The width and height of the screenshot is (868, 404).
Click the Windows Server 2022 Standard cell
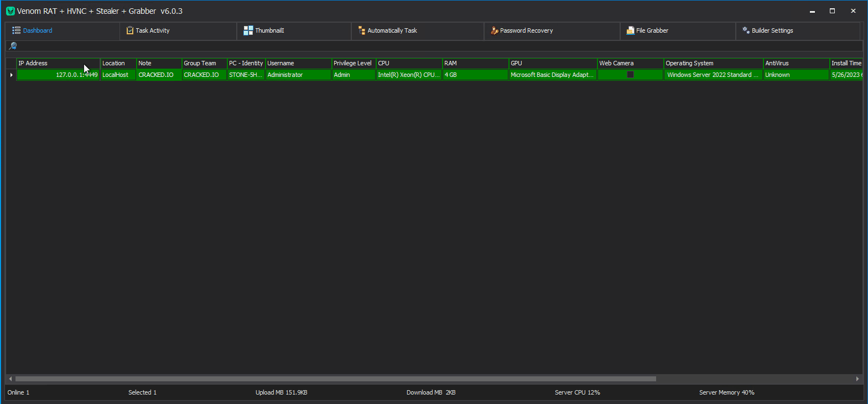tap(713, 75)
